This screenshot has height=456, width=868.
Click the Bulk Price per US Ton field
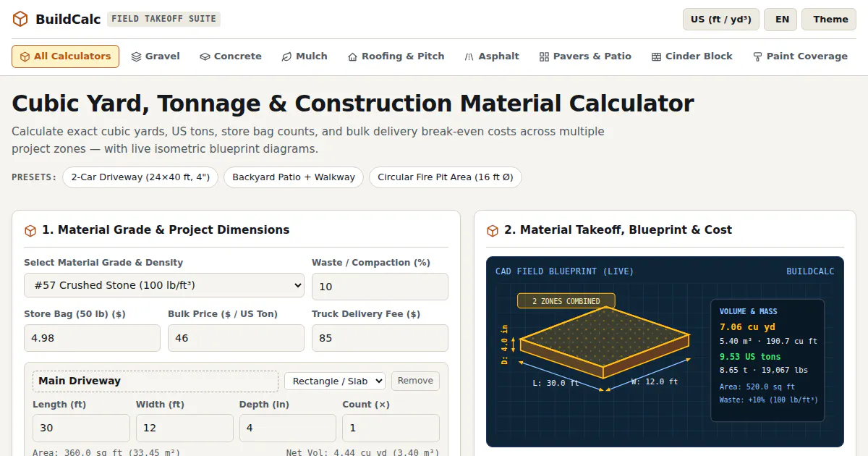pos(236,338)
